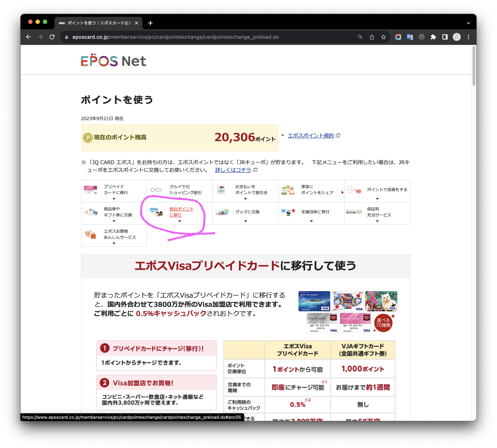Toggle the browser side panel icon

[445, 37]
